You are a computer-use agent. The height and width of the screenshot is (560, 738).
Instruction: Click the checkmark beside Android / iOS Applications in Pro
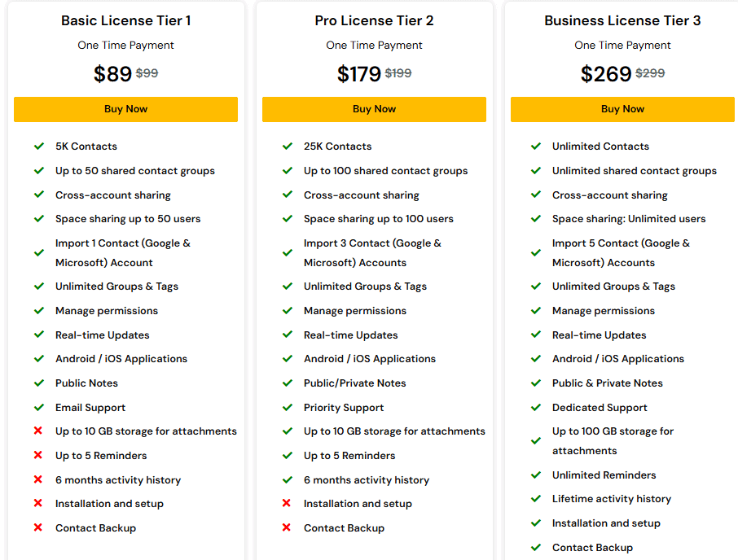pos(287,359)
